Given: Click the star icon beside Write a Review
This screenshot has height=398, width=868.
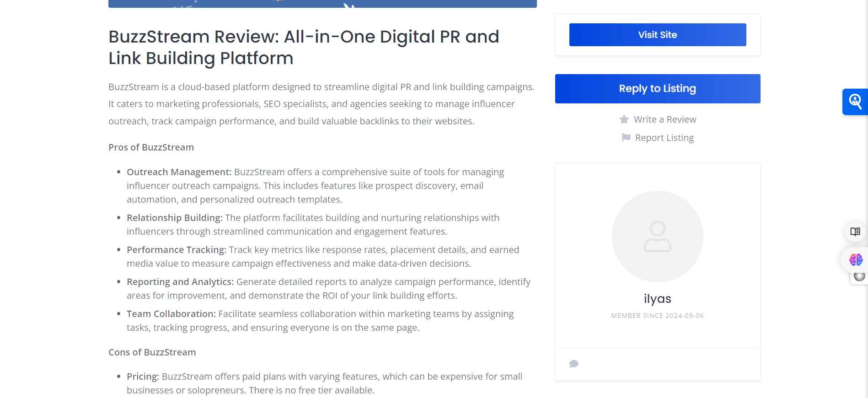Looking at the screenshot, I should tap(624, 119).
